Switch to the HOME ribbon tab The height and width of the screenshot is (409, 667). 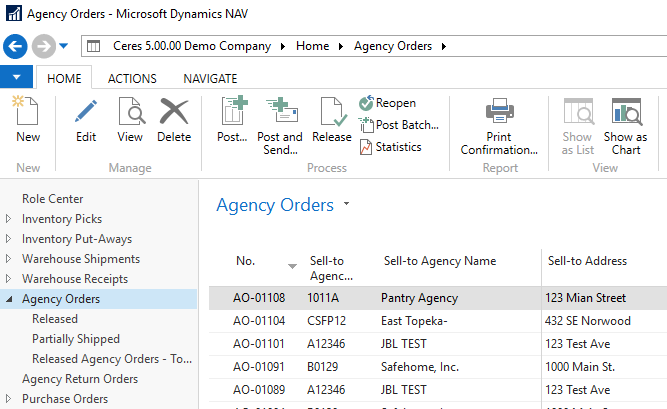coord(64,78)
